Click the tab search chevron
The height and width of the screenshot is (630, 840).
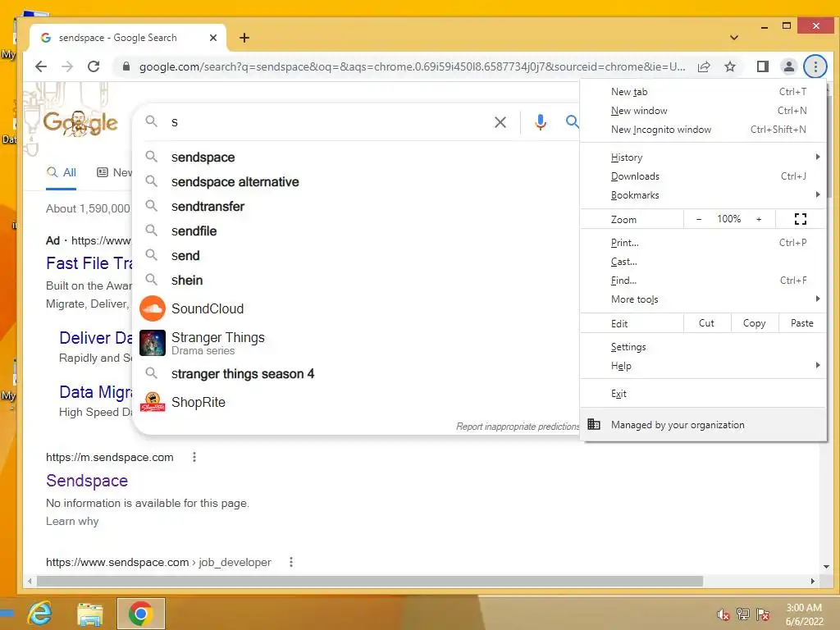pos(734,38)
